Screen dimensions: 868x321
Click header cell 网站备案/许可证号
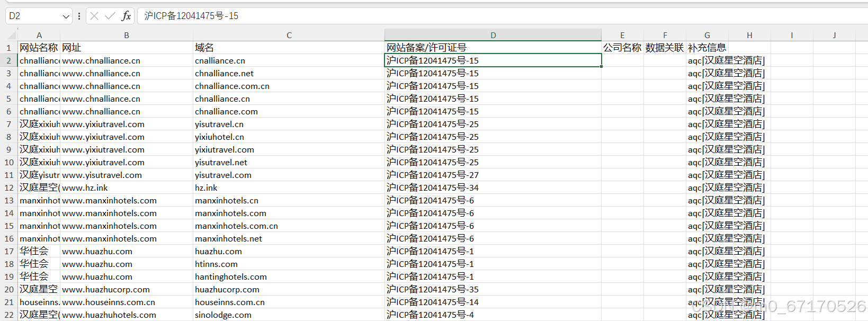click(493, 48)
